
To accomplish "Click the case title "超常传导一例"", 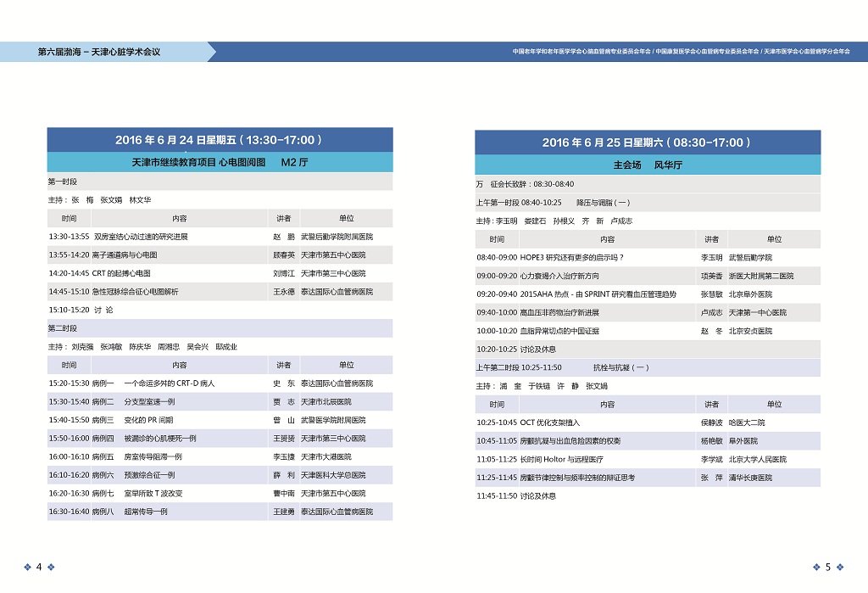I will (146, 512).
